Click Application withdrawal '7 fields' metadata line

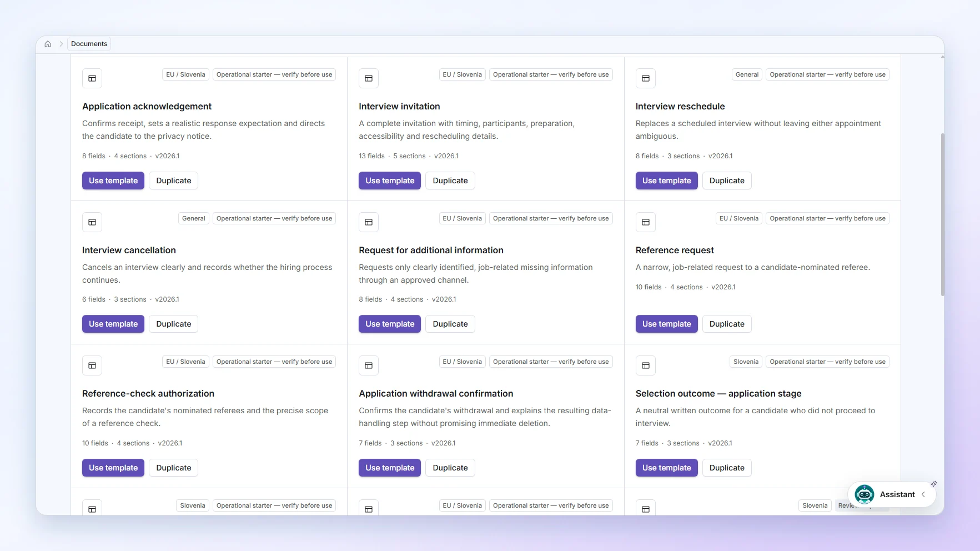407,443
